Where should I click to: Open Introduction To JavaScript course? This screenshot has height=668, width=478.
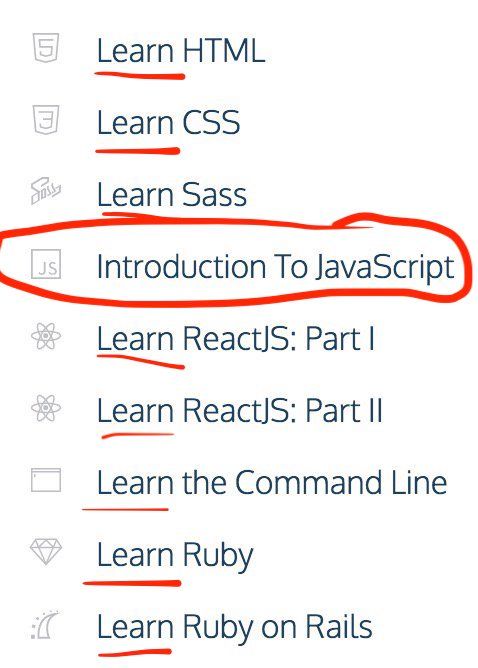point(276,268)
